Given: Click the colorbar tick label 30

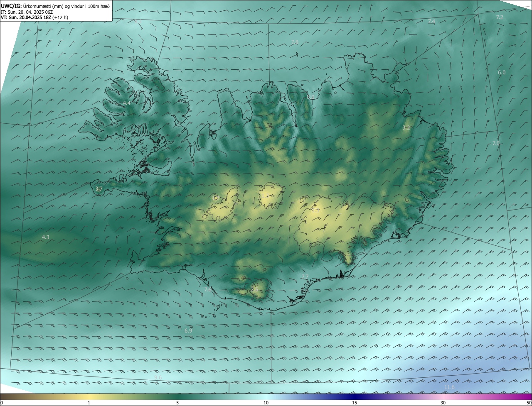Looking at the screenshot, I should click(x=443, y=403).
